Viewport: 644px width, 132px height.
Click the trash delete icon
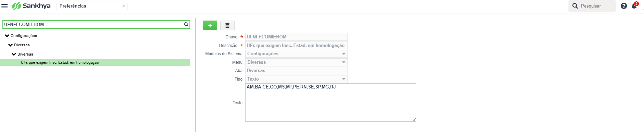pyautogui.click(x=227, y=25)
